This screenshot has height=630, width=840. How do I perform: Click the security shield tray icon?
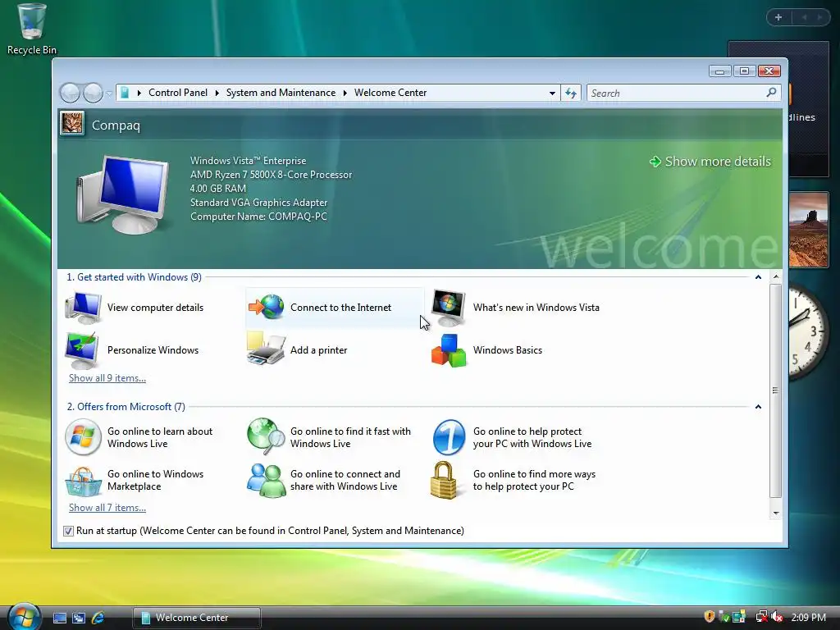coord(710,617)
